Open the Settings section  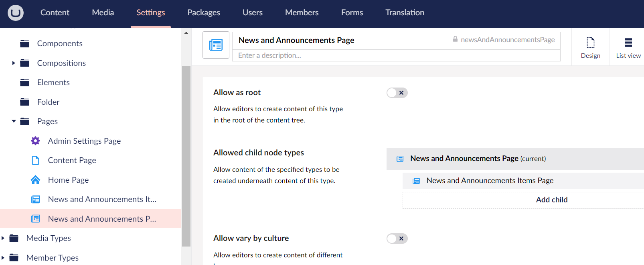click(x=151, y=12)
